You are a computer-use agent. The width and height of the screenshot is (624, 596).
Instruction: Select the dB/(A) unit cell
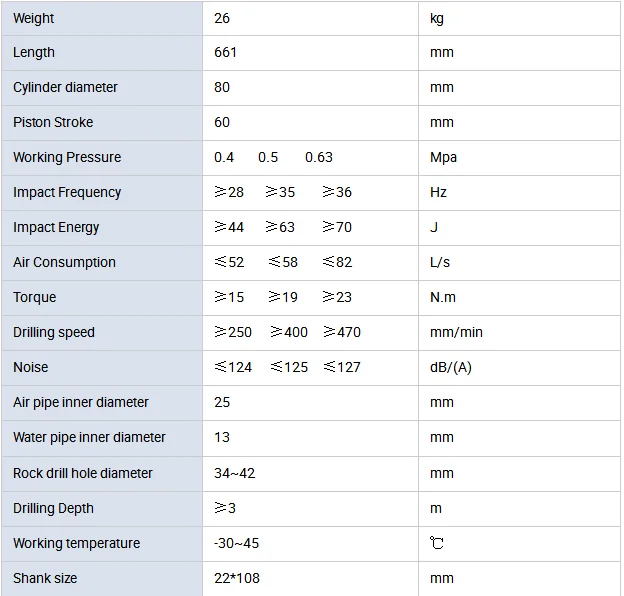[x=450, y=367]
